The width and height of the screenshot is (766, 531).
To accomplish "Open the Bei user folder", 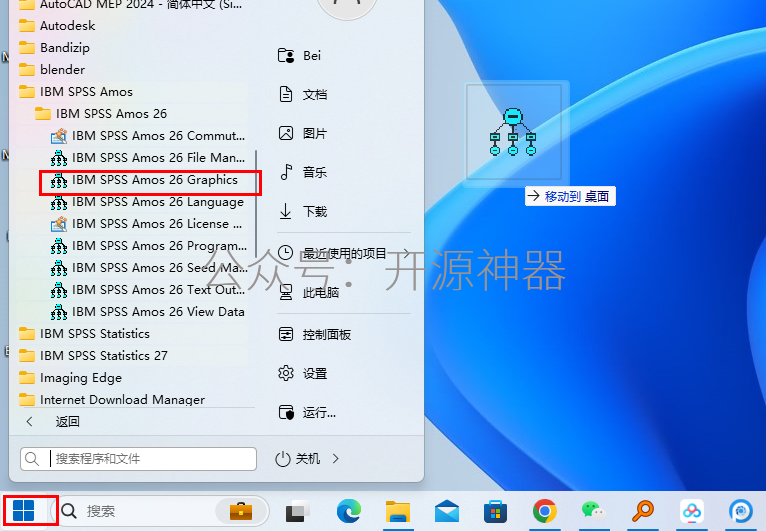I will 299,56.
